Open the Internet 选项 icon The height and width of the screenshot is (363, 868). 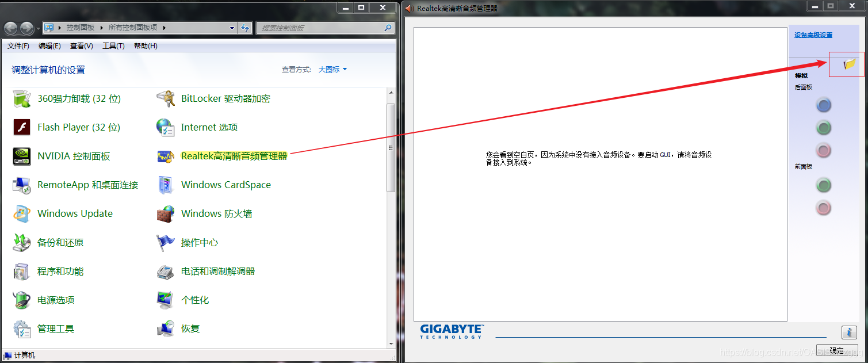click(x=166, y=127)
